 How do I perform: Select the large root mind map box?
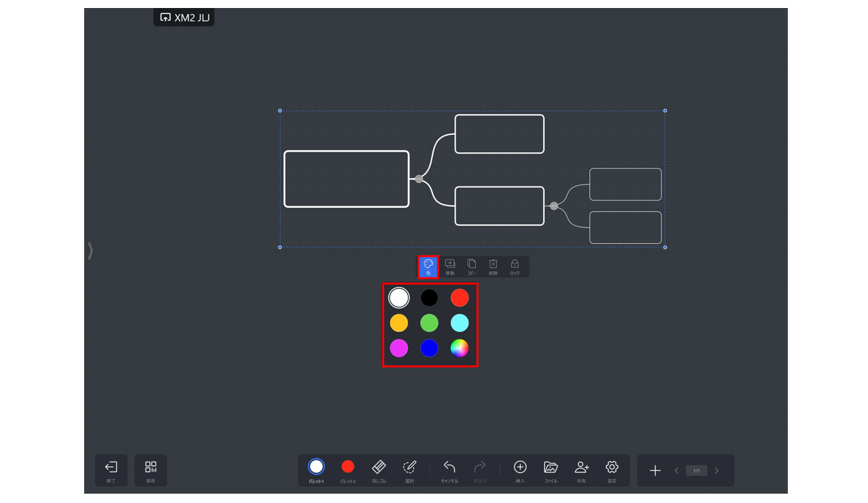(x=346, y=179)
